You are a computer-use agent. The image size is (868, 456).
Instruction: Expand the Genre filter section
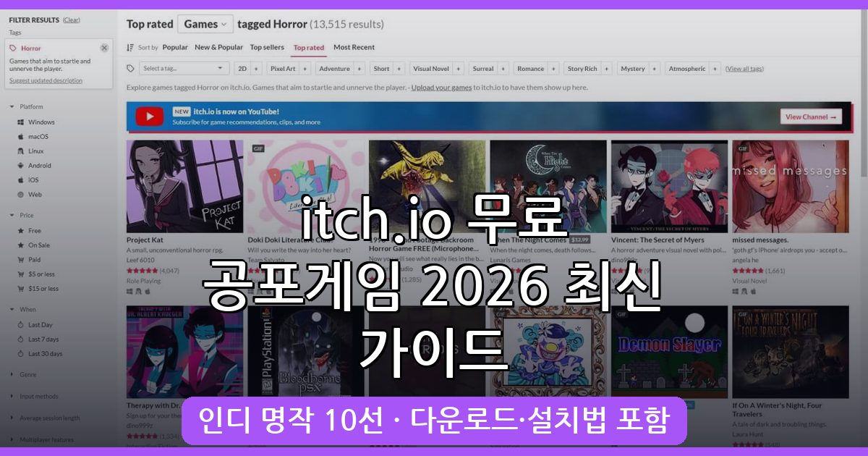click(12, 374)
